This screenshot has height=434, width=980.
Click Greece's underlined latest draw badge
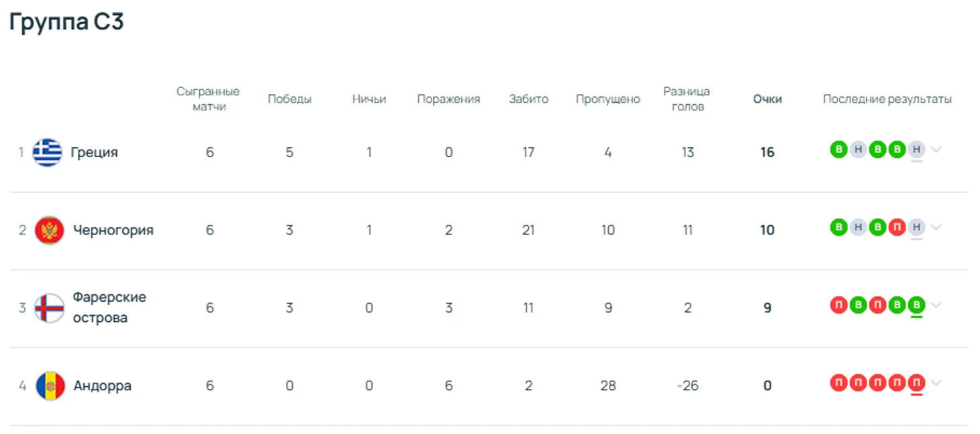pyautogui.click(x=916, y=149)
